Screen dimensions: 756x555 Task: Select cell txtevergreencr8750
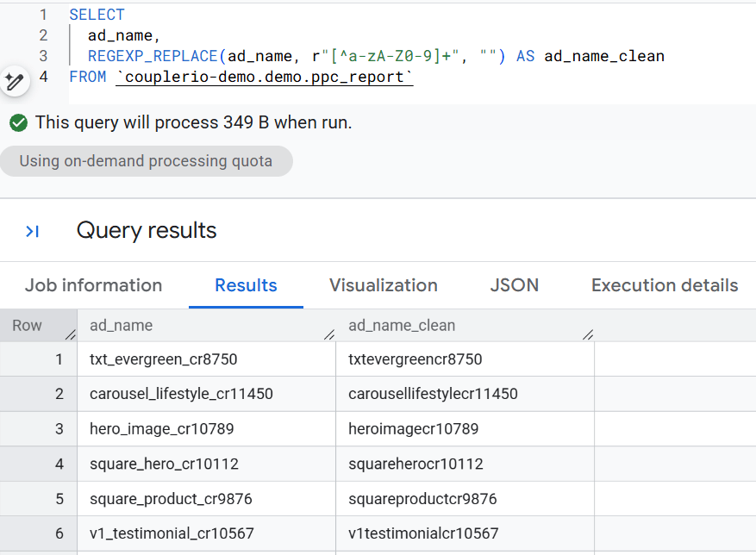[465, 359]
